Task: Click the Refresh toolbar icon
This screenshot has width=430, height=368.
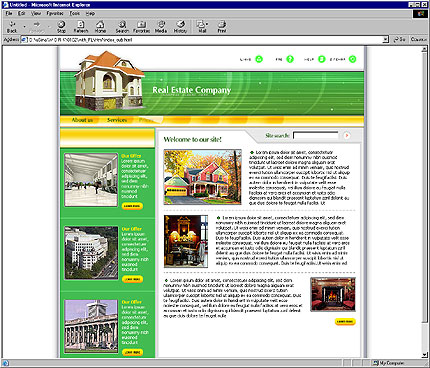Action: [x=81, y=26]
